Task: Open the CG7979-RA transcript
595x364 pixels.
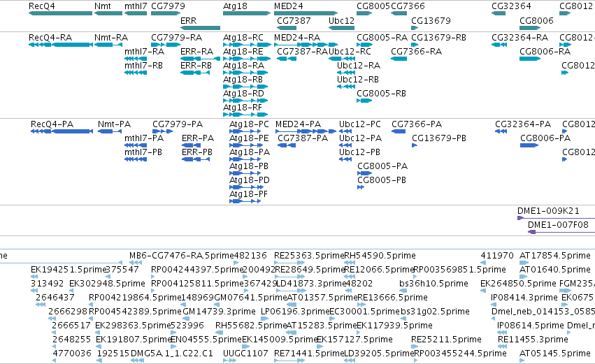Action: click(166, 45)
